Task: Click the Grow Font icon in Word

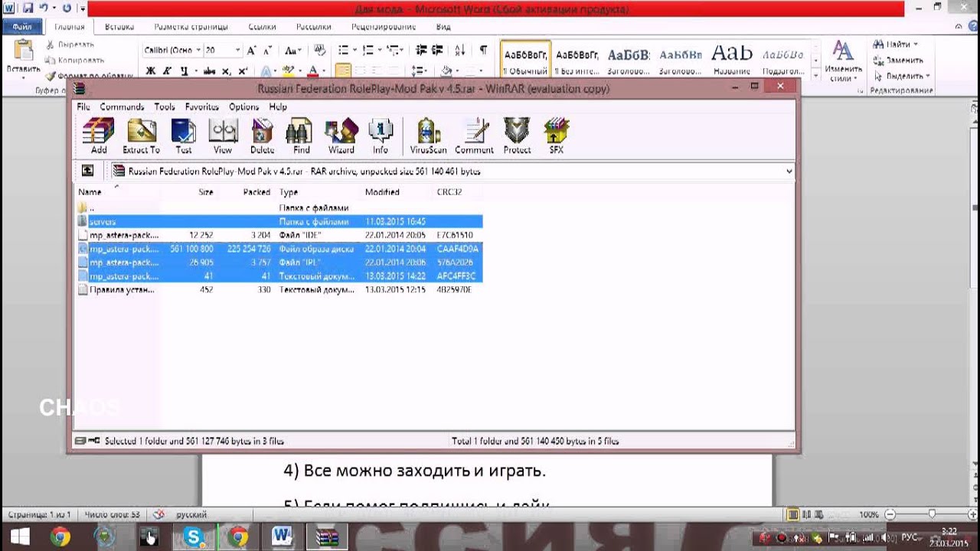Action: (x=252, y=51)
